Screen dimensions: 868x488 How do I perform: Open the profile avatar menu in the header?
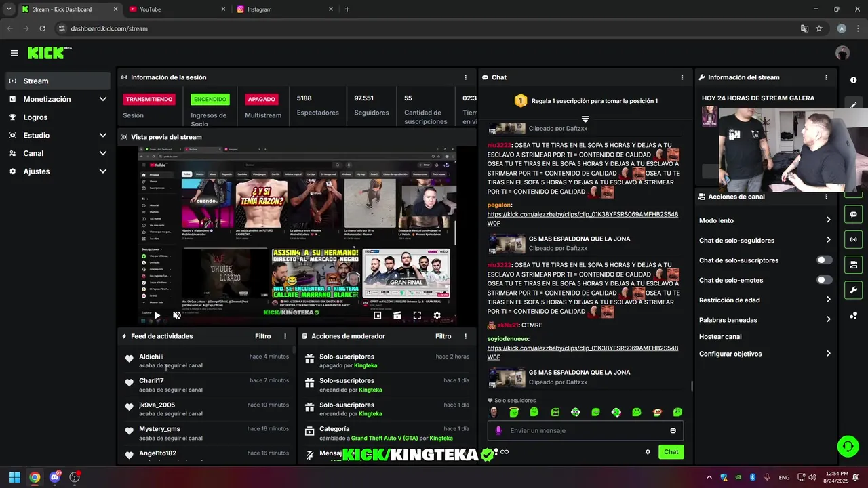tap(843, 53)
